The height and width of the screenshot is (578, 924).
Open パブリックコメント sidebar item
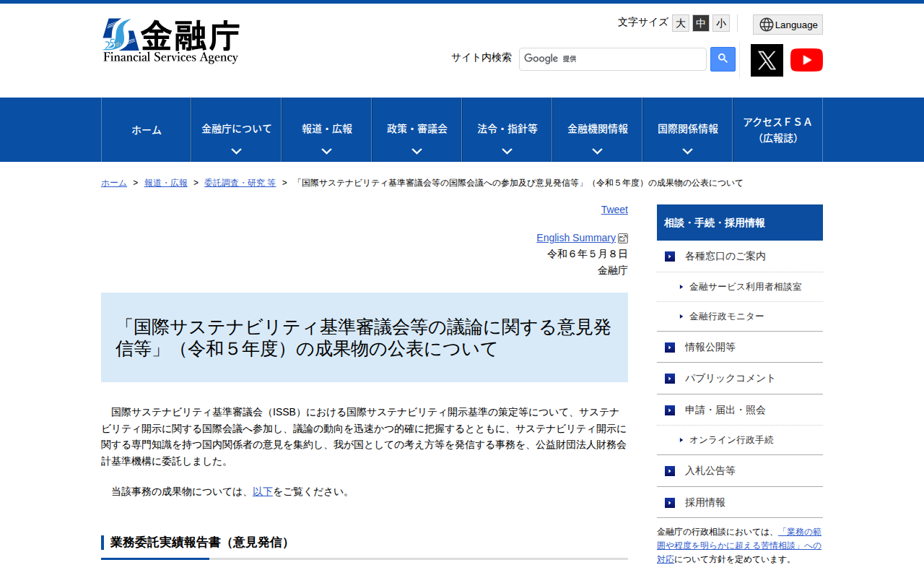click(740, 379)
